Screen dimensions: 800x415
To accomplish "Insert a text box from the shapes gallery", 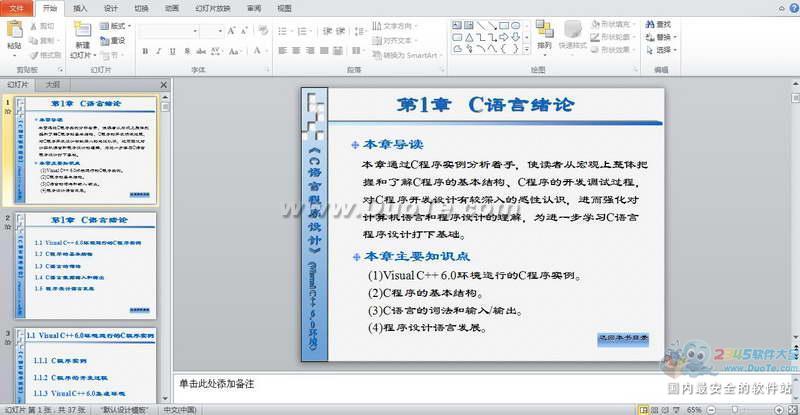I will click(x=457, y=25).
